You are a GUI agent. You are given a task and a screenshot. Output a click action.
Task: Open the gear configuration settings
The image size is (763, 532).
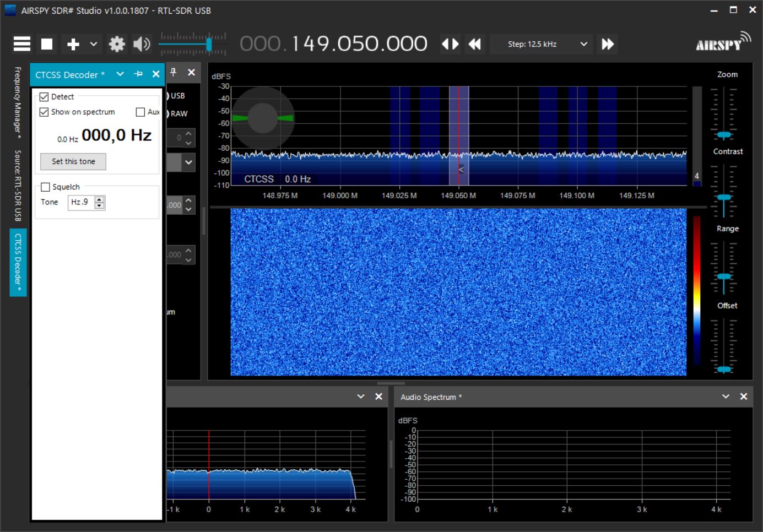[x=117, y=44]
